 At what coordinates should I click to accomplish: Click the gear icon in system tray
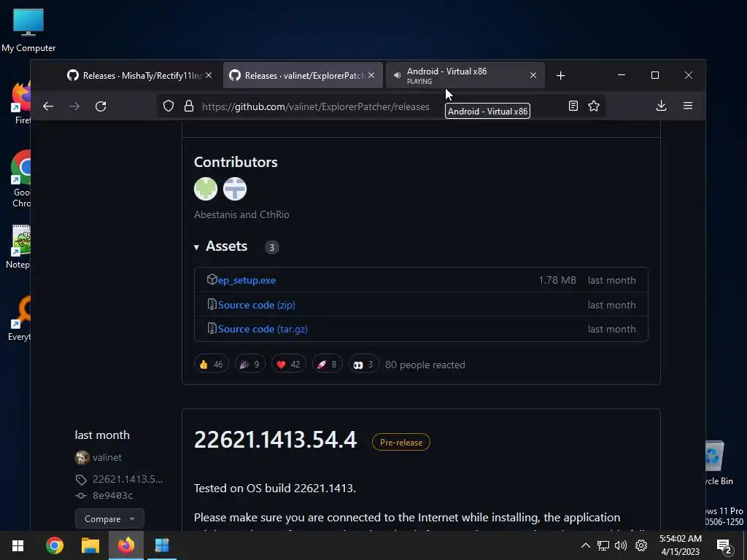tap(641, 545)
